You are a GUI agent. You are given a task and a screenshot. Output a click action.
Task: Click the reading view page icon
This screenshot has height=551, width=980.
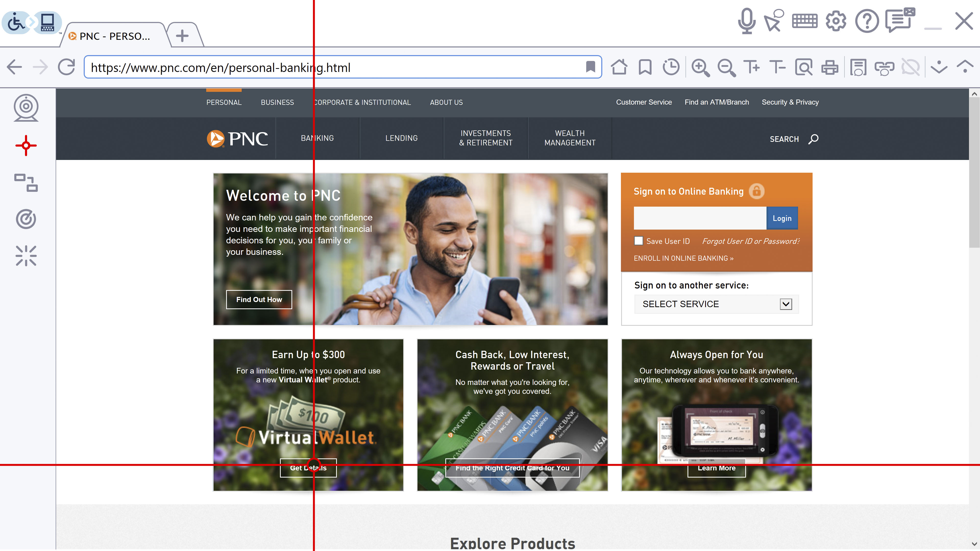coord(858,68)
